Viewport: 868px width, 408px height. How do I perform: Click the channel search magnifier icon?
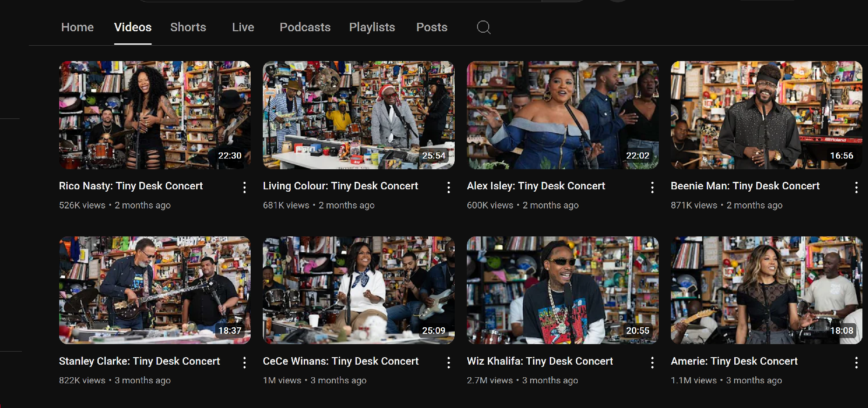click(x=484, y=28)
